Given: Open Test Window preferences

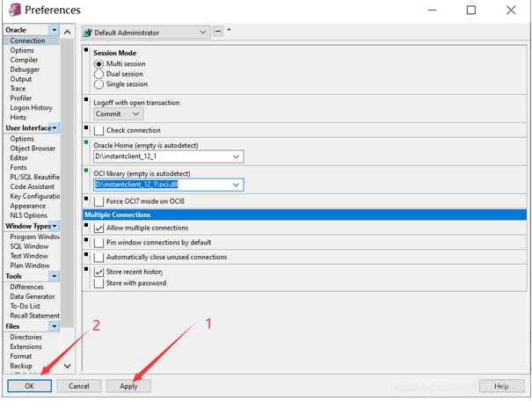Looking at the screenshot, I should pyautogui.click(x=29, y=256).
